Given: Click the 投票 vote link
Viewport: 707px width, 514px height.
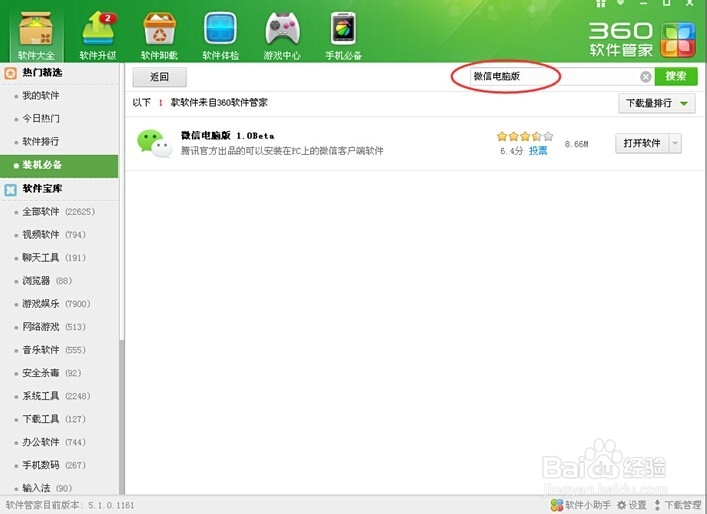Looking at the screenshot, I should pyautogui.click(x=538, y=151).
